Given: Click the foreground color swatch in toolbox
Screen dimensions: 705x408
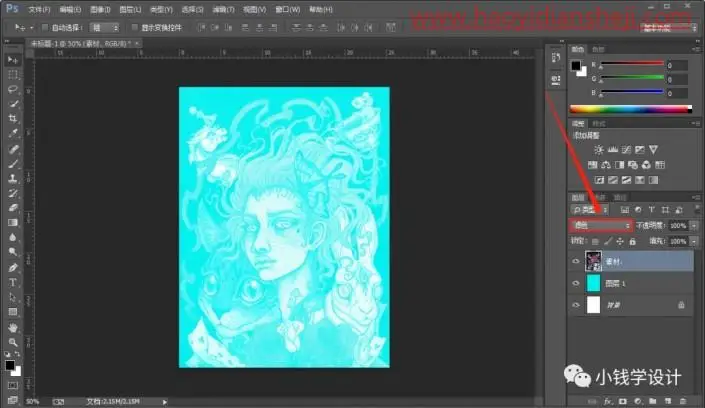Looking at the screenshot, I should coord(10,365).
